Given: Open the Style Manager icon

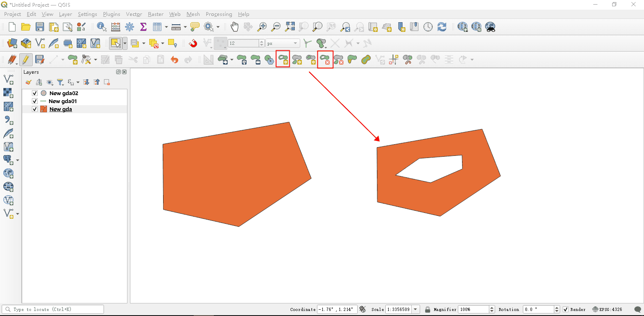Looking at the screenshot, I should point(81,27).
